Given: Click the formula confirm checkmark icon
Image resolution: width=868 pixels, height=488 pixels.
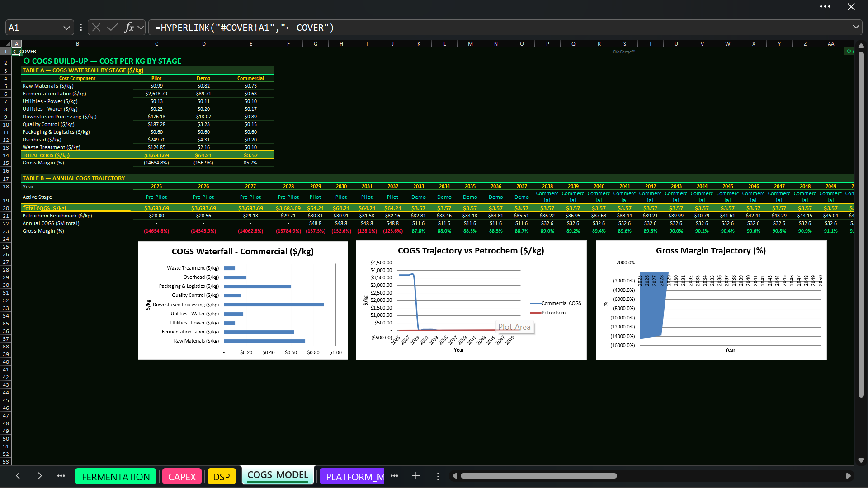Looking at the screenshot, I should coord(113,28).
